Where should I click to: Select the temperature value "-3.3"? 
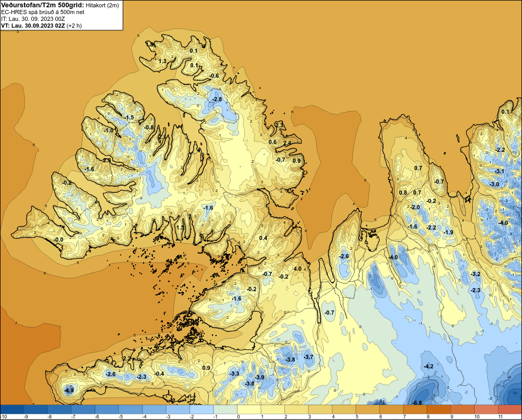pyautogui.click(x=234, y=374)
